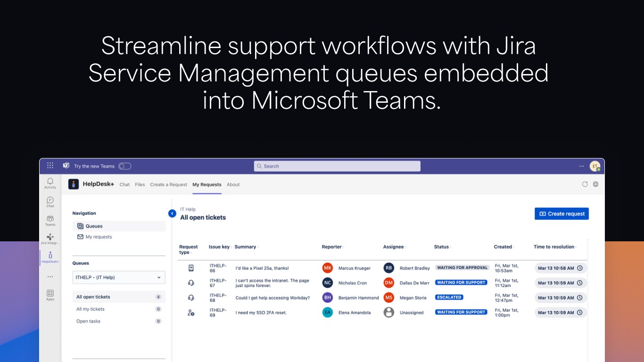
Task: Click the headset icon for ITHELP-68
Action: (x=191, y=298)
